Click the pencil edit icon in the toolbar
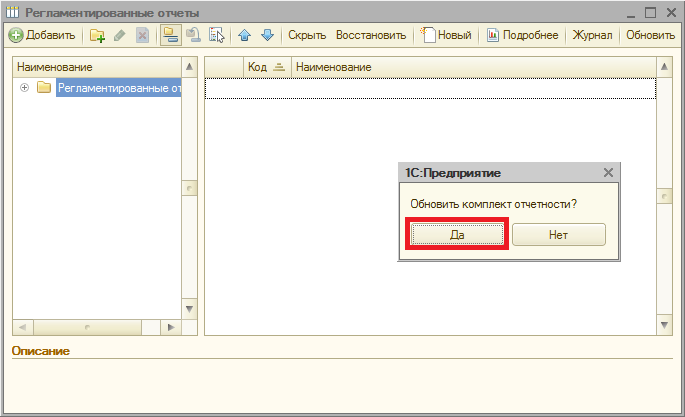 point(120,35)
